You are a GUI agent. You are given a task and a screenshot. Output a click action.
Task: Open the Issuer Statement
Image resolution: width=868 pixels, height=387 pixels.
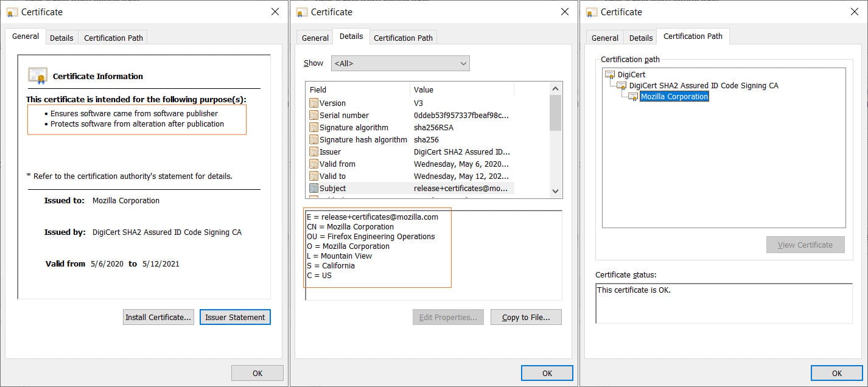pyautogui.click(x=235, y=317)
